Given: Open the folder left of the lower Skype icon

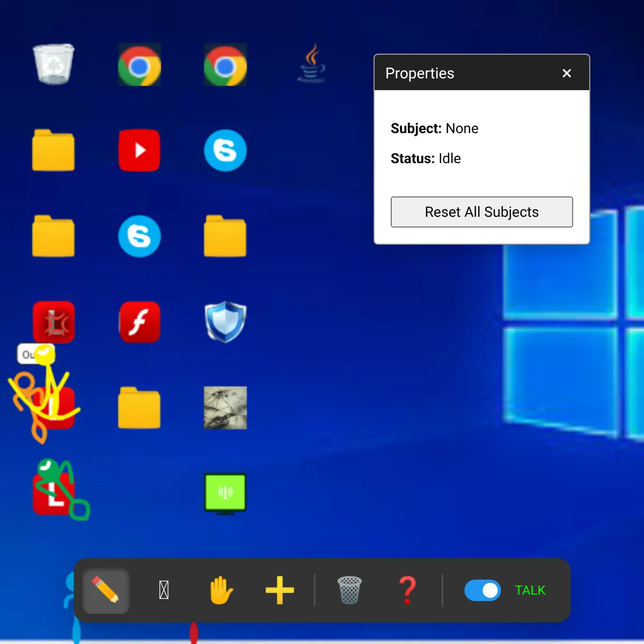Looking at the screenshot, I should 54,236.
